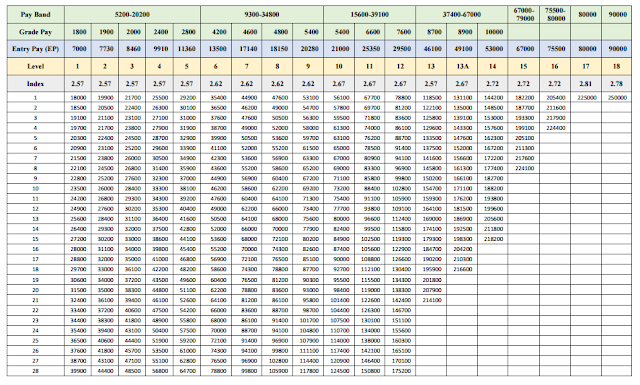The width and height of the screenshot is (640, 385).
Task: Select the pay cell '18000'
Action: coord(78,98)
